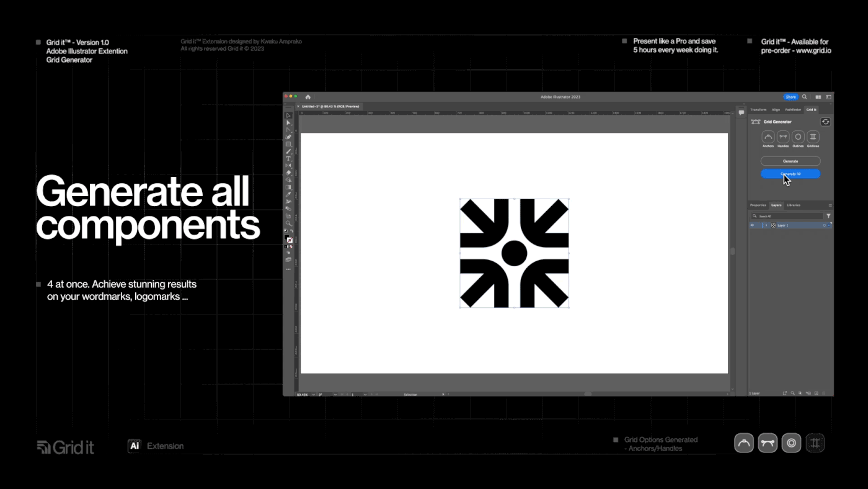Swap fill and stroke colors
This screenshot has height=489, width=868.
coord(291,232)
